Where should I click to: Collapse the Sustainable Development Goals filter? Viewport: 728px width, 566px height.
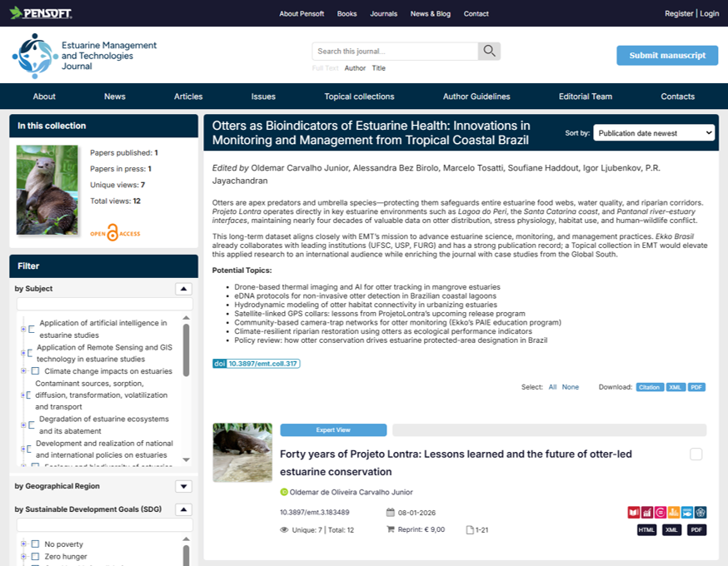tap(183, 509)
